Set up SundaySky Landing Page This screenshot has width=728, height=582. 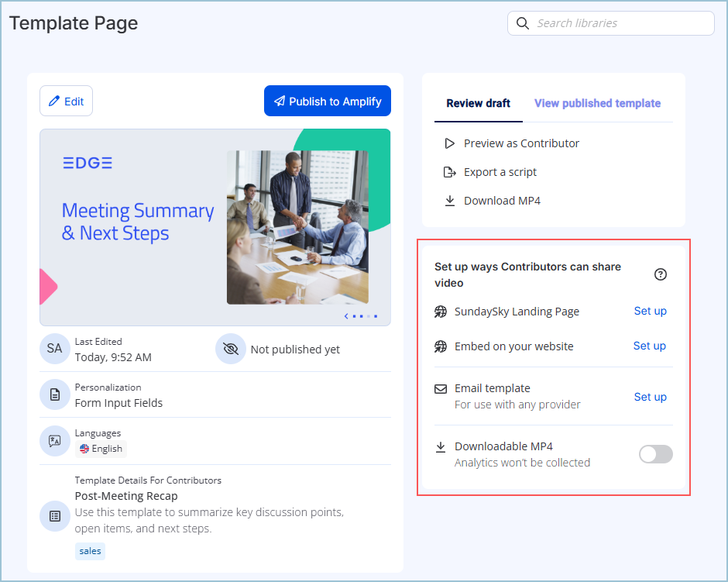click(x=650, y=312)
